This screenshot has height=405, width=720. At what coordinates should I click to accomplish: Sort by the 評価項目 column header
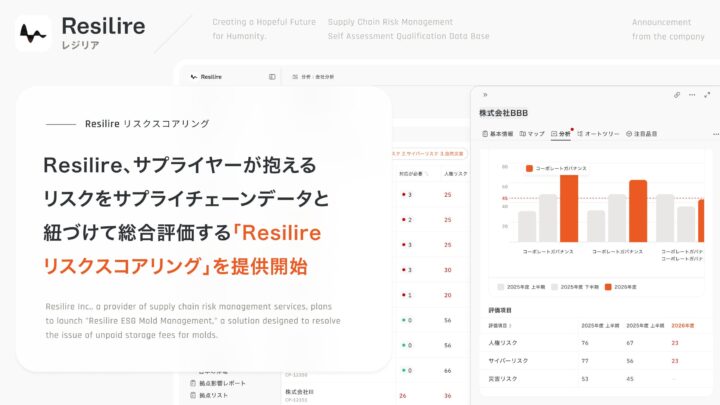click(500, 326)
